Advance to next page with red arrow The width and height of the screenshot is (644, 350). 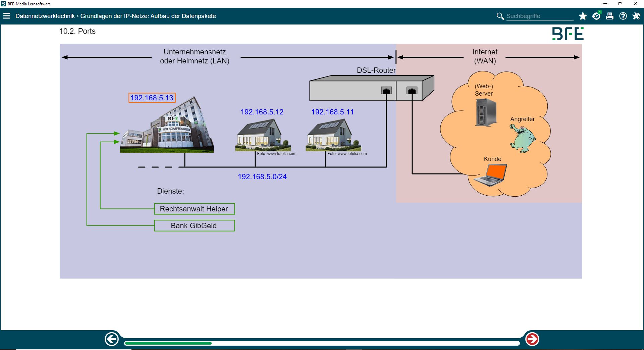[532, 339]
